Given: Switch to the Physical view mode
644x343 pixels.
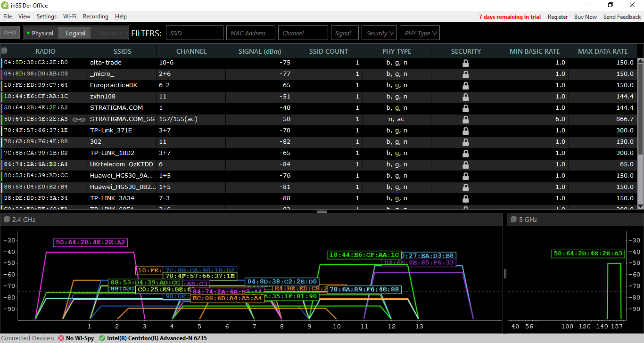Looking at the screenshot, I should [41, 33].
